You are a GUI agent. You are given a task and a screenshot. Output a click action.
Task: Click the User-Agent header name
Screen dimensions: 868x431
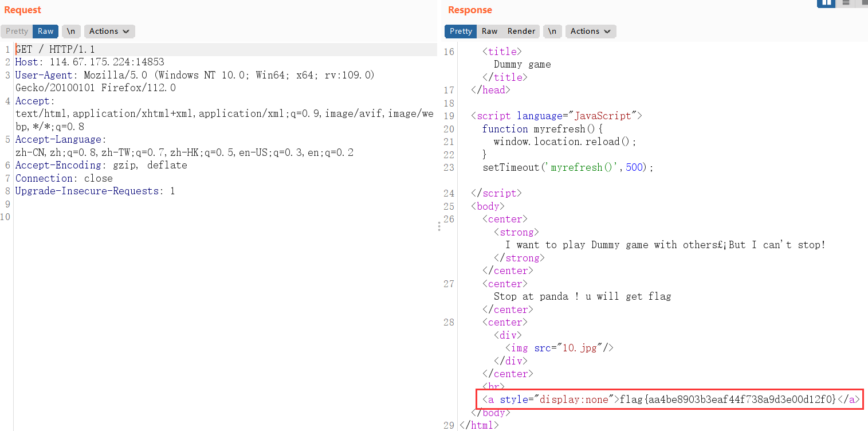[44, 75]
